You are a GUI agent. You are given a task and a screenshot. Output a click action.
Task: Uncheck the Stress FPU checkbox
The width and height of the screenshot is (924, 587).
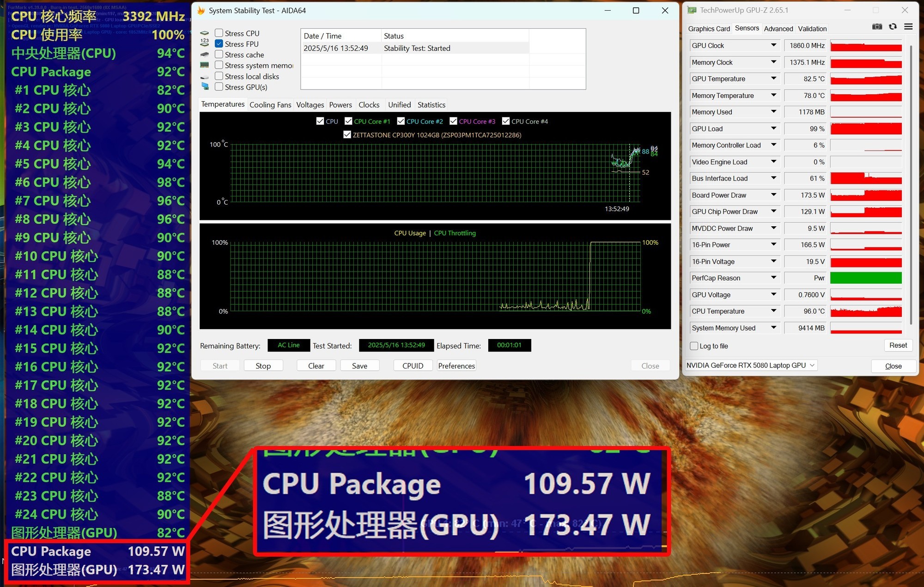pyautogui.click(x=219, y=44)
